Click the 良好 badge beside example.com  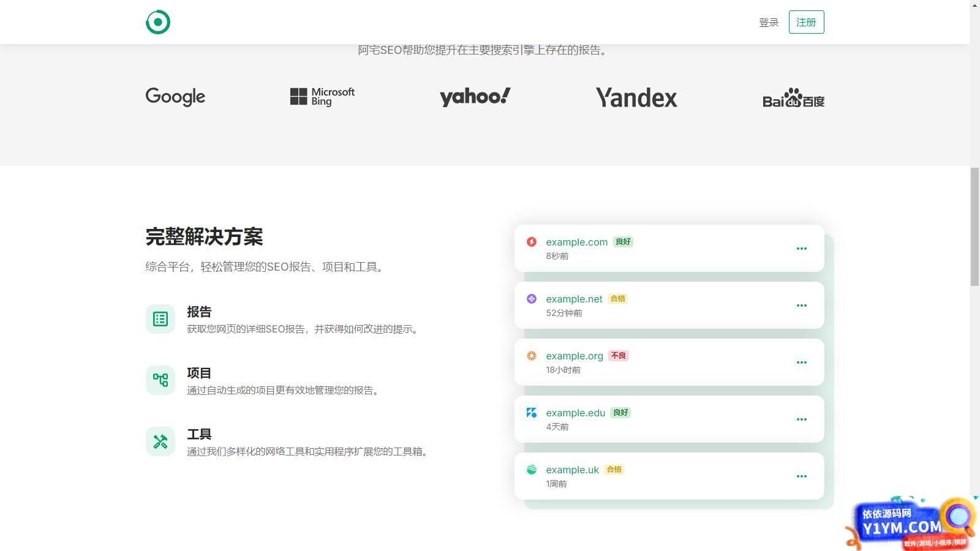pyautogui.click(x=623, y=242)
